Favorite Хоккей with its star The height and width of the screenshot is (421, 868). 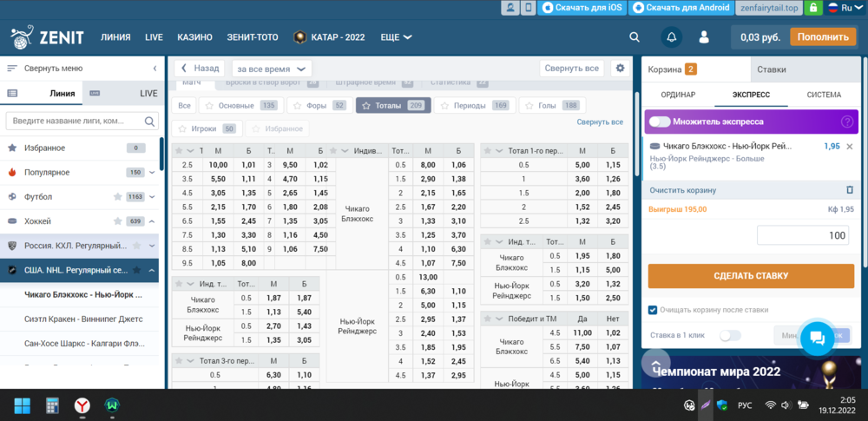(117, 221)
